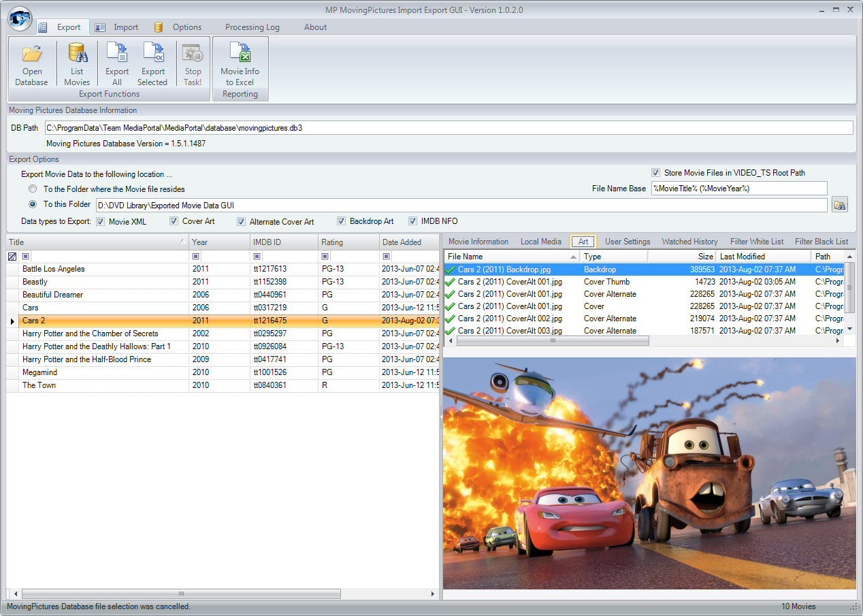
Task: Sort art files by Type column
Action: [614, 257]
